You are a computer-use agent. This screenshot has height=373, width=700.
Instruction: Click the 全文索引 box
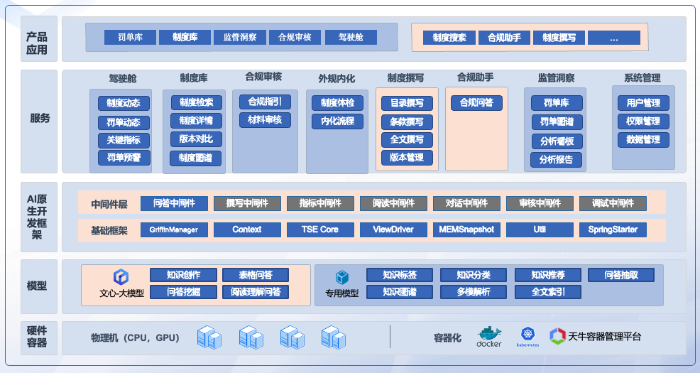click(x=548, y=292)
